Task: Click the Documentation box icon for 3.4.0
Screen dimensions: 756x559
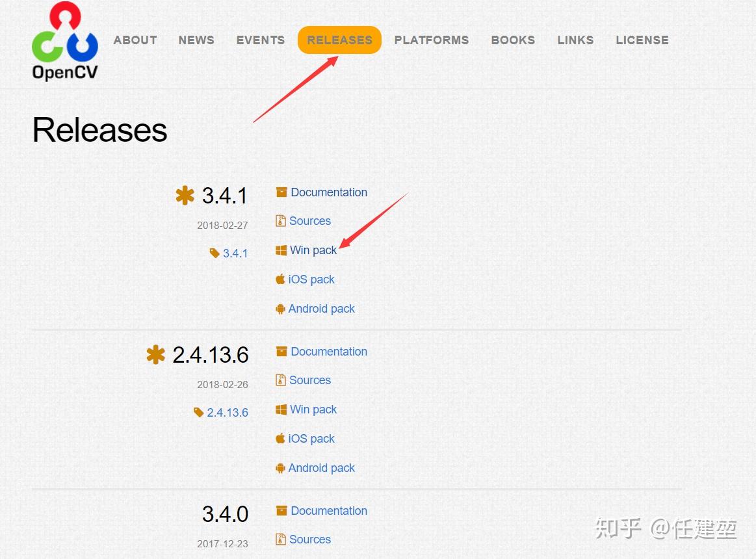Action: click(281, 510)
